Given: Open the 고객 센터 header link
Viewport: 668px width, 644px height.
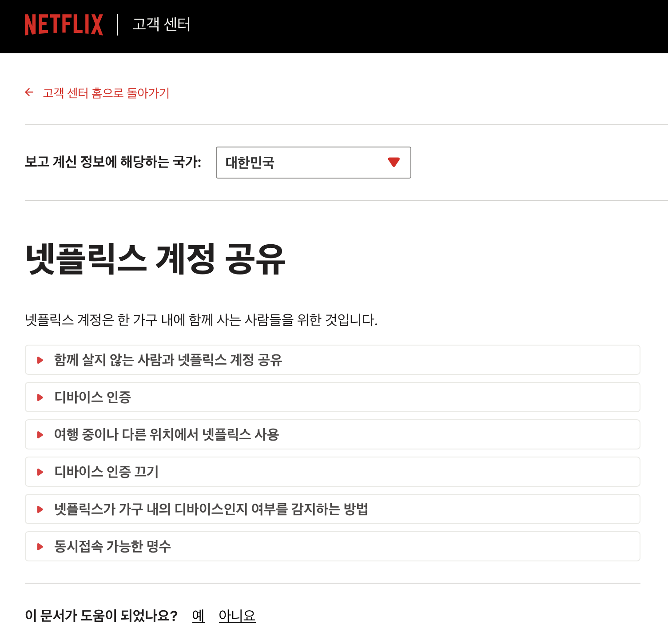Looking at the screenshot, I should (161, 24).
